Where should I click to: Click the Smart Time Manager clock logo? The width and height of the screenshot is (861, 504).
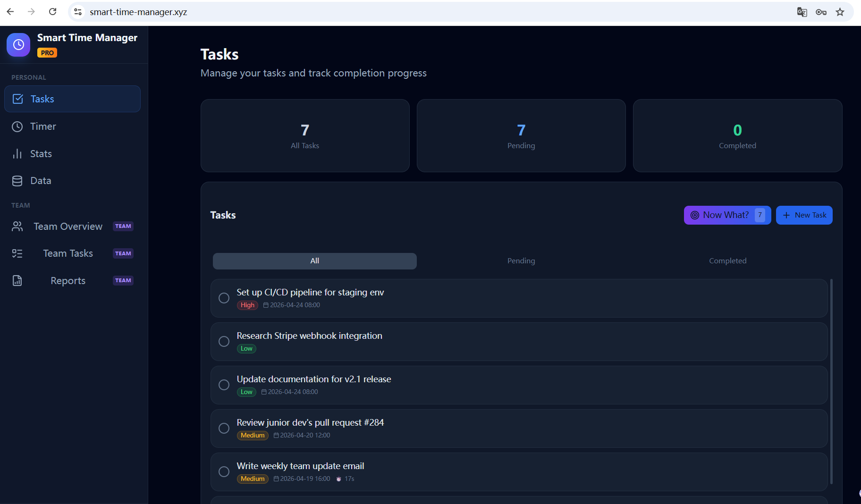(18, 44)
